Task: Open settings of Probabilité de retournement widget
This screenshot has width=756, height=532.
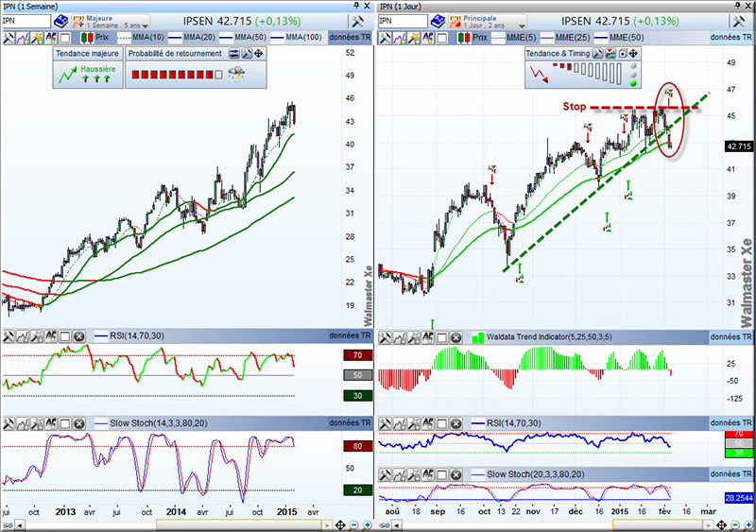Action: [247, 54]
